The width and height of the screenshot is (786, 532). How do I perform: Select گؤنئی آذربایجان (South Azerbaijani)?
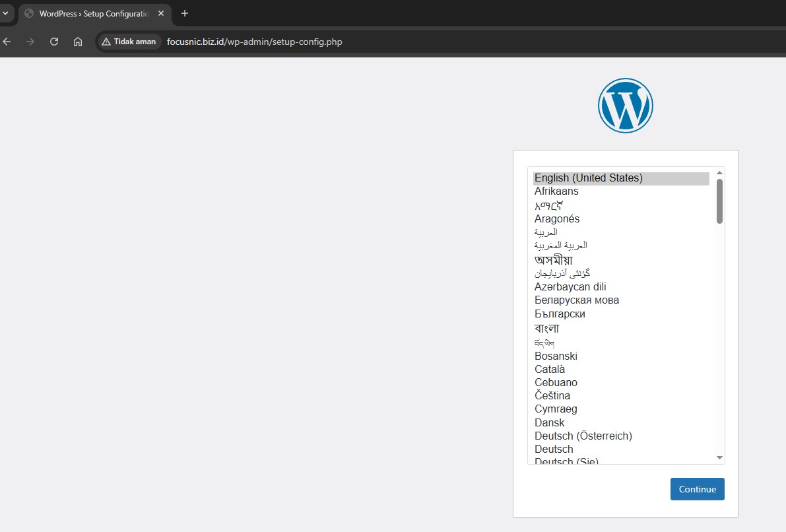pyautogui.click(x=621, y=273)
